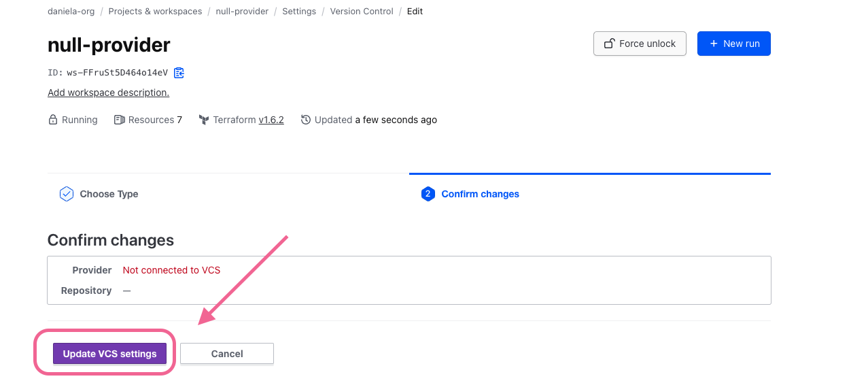This screenshot has width=868, height=383.
Task: Go to Version Control breadcrumb
Action: point(362,12)
